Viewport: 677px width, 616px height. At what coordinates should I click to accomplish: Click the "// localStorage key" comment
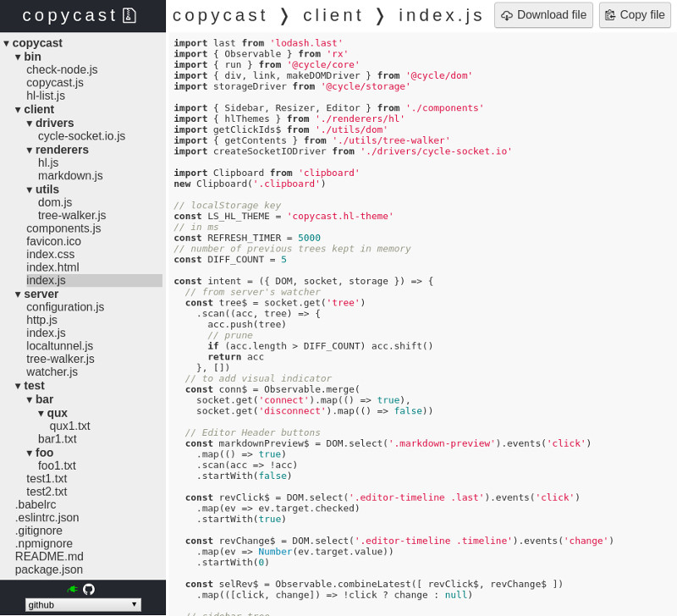click(x=228, y=206)
